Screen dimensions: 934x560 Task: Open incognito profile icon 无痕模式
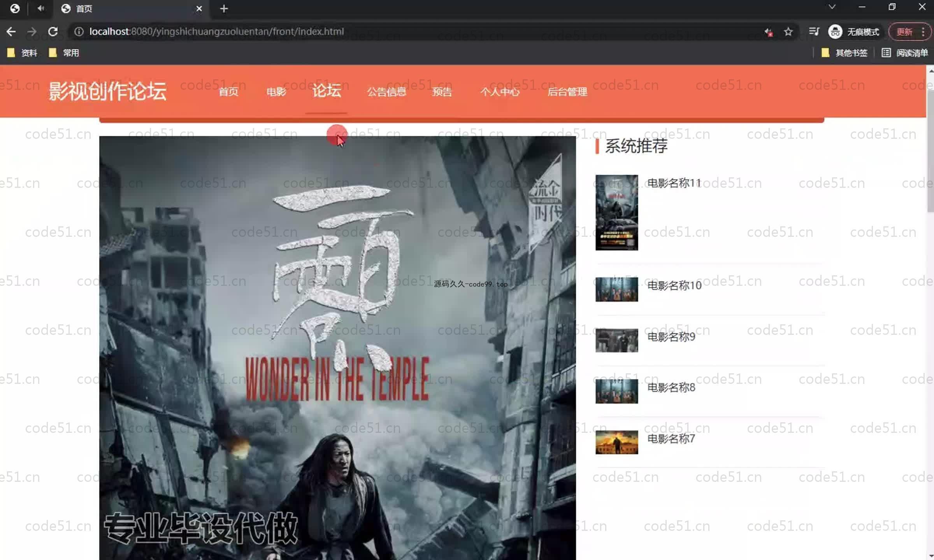coord(854,31)
